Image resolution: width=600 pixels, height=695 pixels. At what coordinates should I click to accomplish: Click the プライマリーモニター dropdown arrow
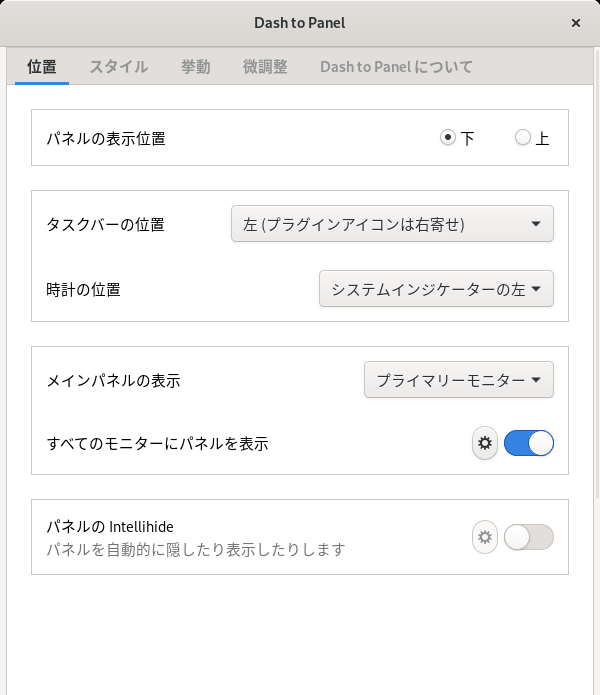point(536,379)
